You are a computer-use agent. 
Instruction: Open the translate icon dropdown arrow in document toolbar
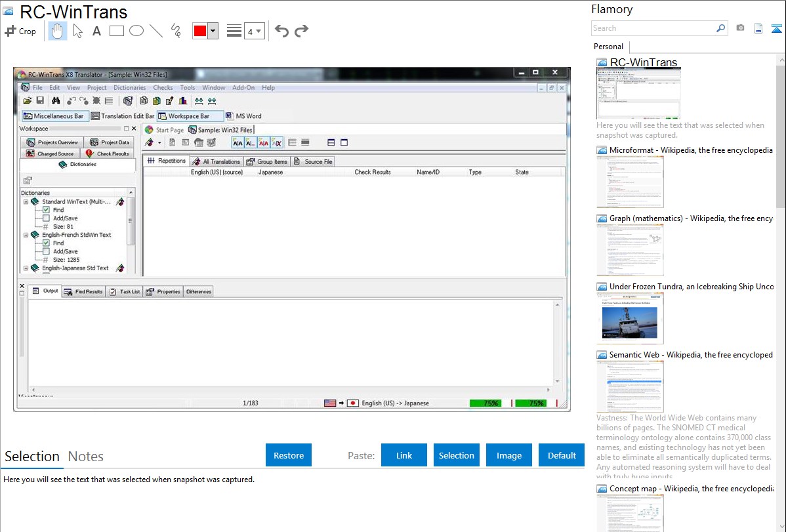click(159, 143)
